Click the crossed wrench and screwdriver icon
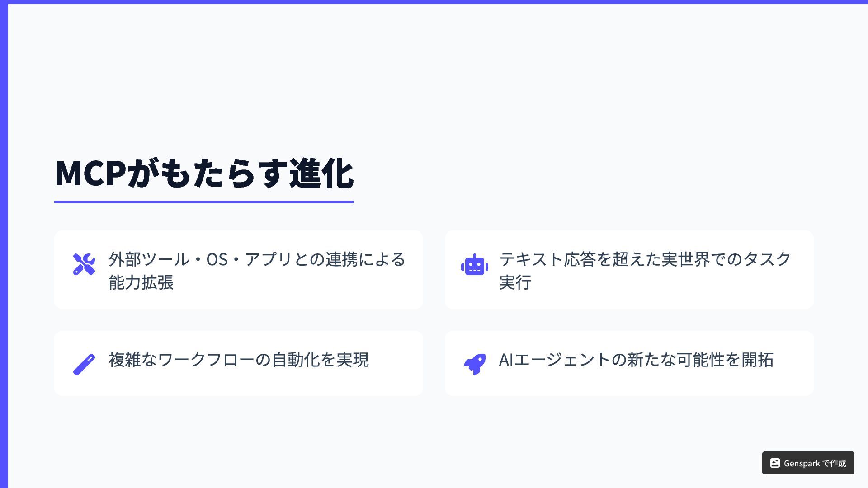This screenshot has height=488, width=868. 84,264
